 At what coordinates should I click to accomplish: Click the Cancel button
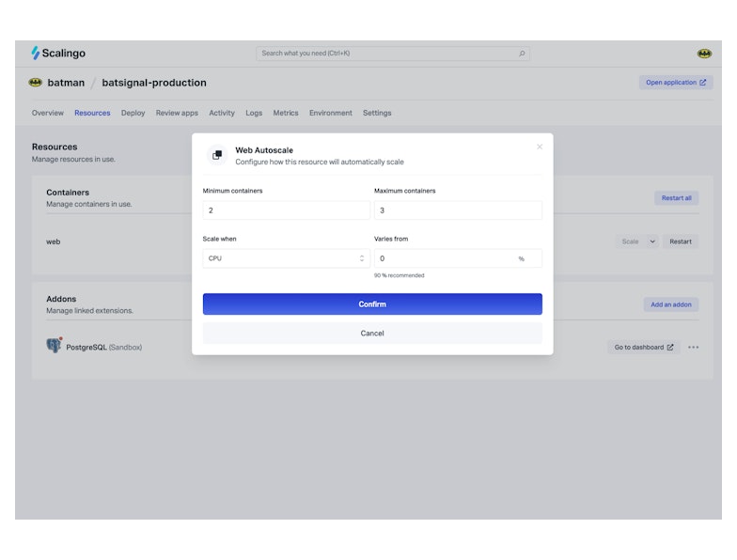click(372, 333)
